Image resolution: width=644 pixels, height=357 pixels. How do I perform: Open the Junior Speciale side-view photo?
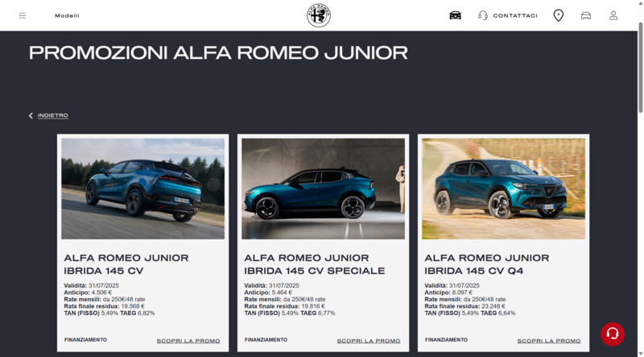click(324, 189)
